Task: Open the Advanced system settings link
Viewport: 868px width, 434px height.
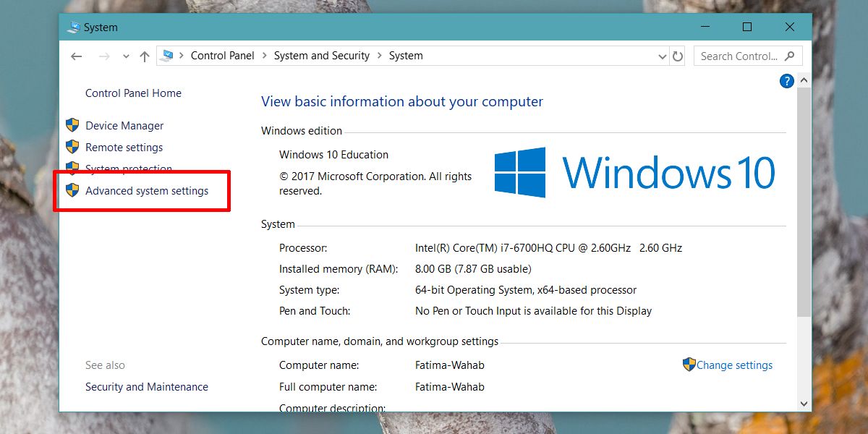Action: tap(147, 191)
